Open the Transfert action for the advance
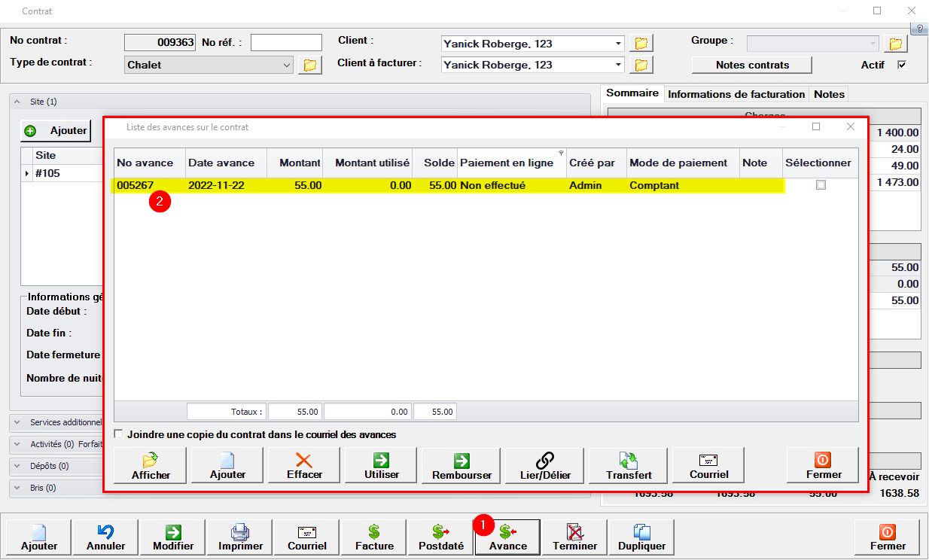 tap(629, 466)
